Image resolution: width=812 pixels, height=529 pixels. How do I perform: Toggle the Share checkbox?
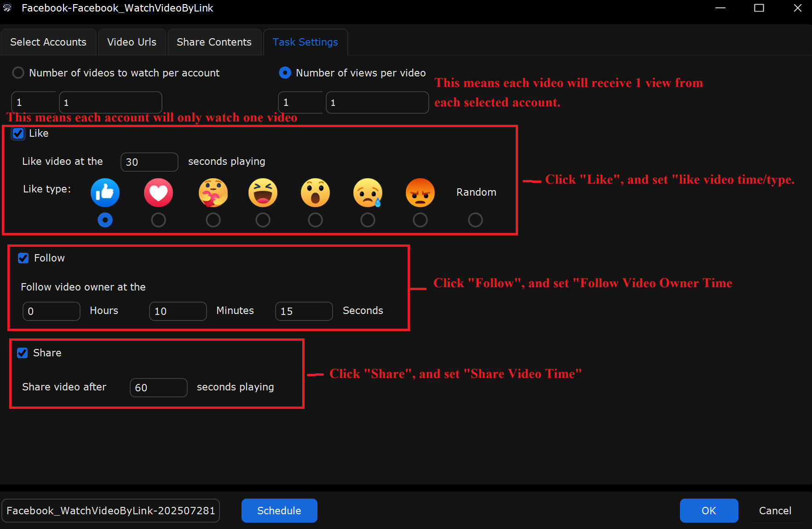[x=22, y=353]
